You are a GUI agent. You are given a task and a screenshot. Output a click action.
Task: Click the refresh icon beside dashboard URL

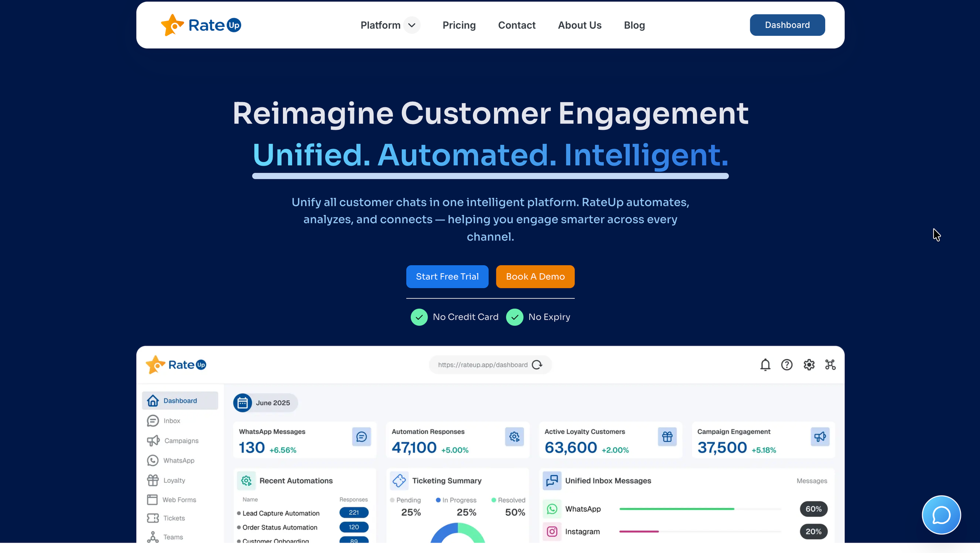coord(537,365)
